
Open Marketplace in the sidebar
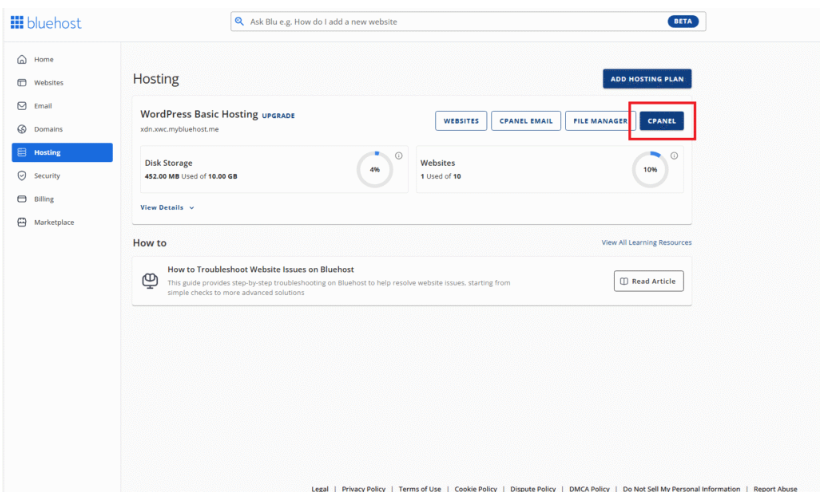pyautogui.click(x=62, y=222)
